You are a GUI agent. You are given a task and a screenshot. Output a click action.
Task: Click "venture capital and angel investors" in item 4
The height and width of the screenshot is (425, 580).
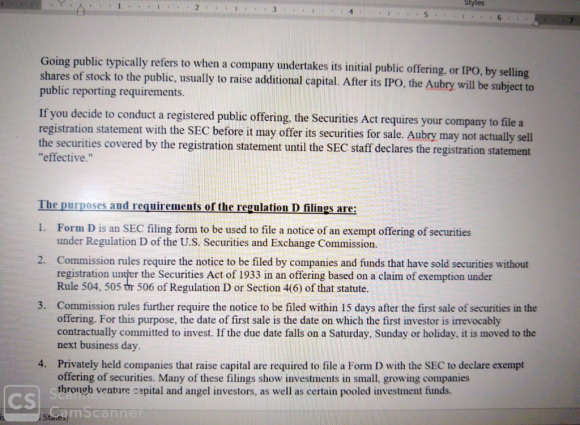coord(176,391)
